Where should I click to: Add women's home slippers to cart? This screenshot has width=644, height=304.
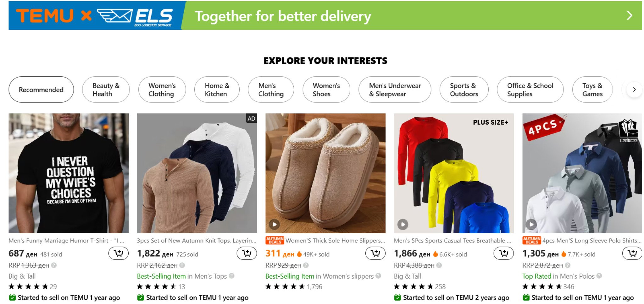coord(375,253)
